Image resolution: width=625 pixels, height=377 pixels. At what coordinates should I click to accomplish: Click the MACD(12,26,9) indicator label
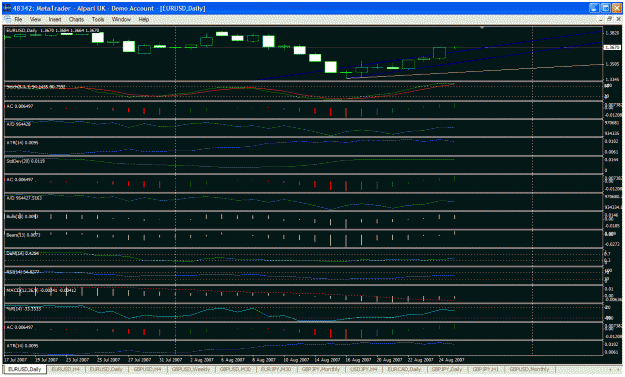41,290
